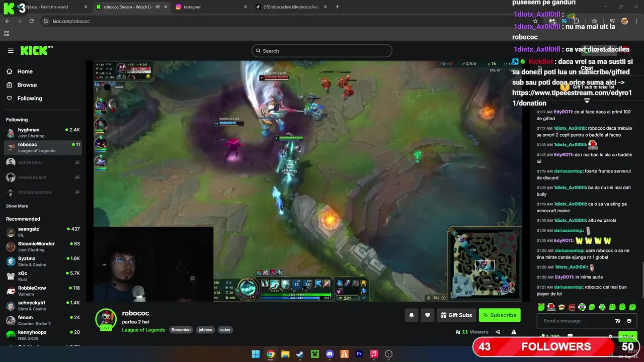
Task: Click the tipeeestream donation link in the chat overlay
Action: tap(572, 98)
